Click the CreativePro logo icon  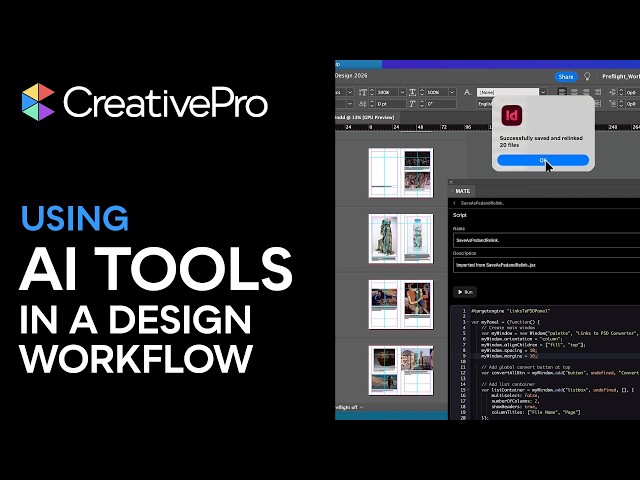[38, 102]
